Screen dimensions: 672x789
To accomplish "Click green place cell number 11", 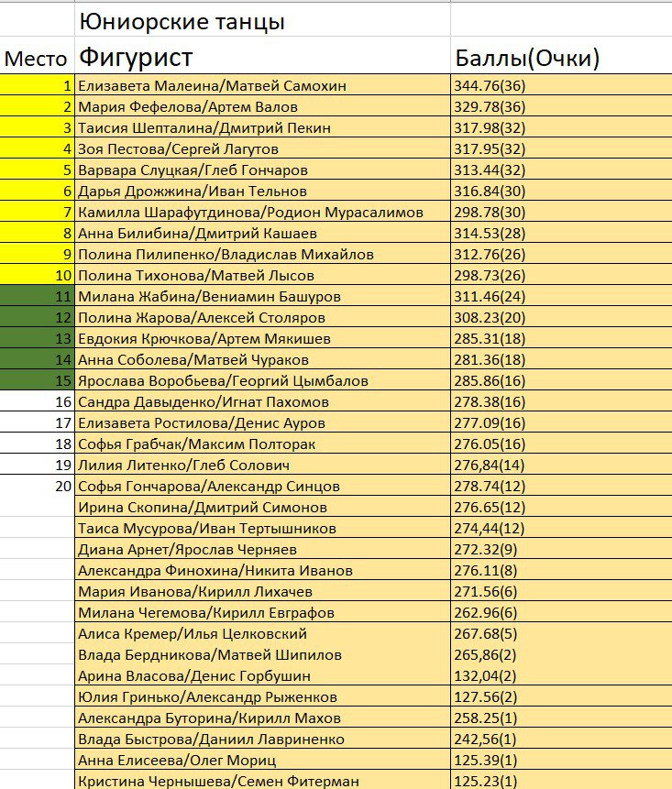I will 38,296.
